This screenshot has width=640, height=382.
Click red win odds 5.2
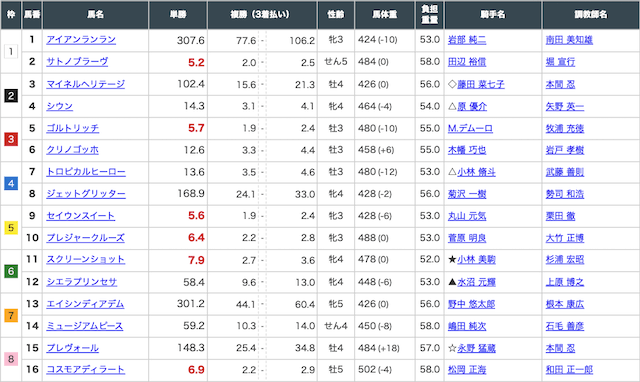(x=196, y=62)
